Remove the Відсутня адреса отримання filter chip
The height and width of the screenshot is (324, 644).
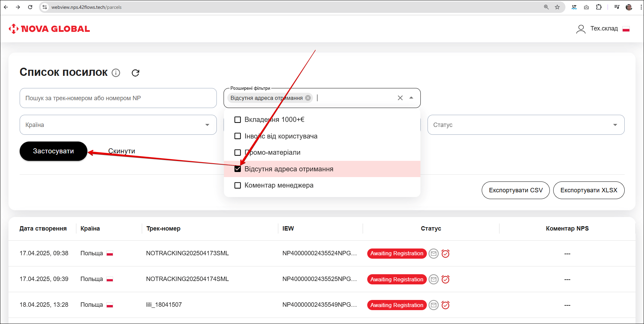[308, 98]
